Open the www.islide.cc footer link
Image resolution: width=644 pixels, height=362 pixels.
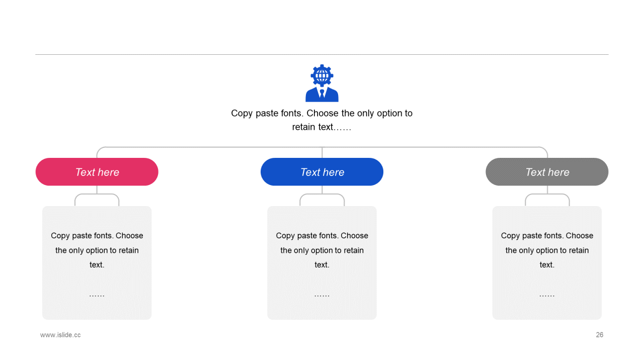pyautogui.click(x=60, y=335)
